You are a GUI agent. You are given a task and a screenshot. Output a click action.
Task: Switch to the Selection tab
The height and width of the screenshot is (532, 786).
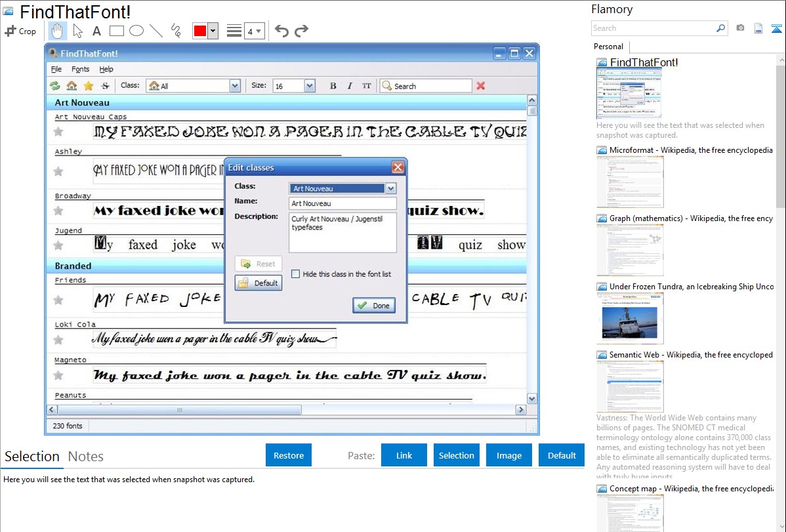[32, 457]
